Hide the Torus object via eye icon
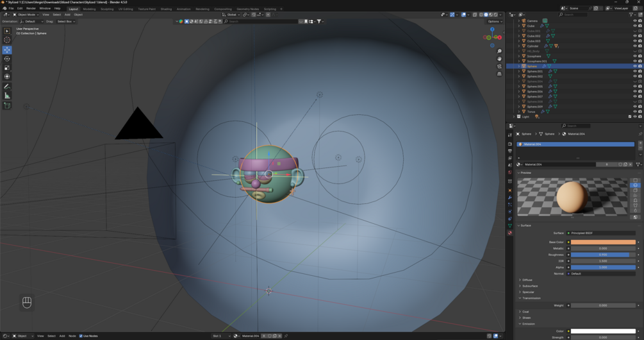The image size is (644, 340). click(634, 112)
